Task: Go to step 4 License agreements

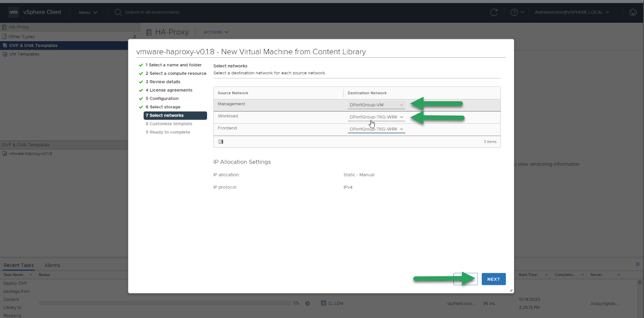Action: coord(169,90)
